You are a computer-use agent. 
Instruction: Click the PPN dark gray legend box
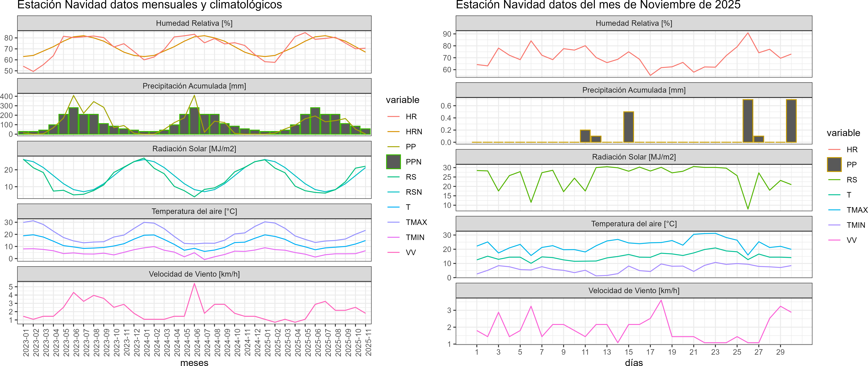coord(393,162)
